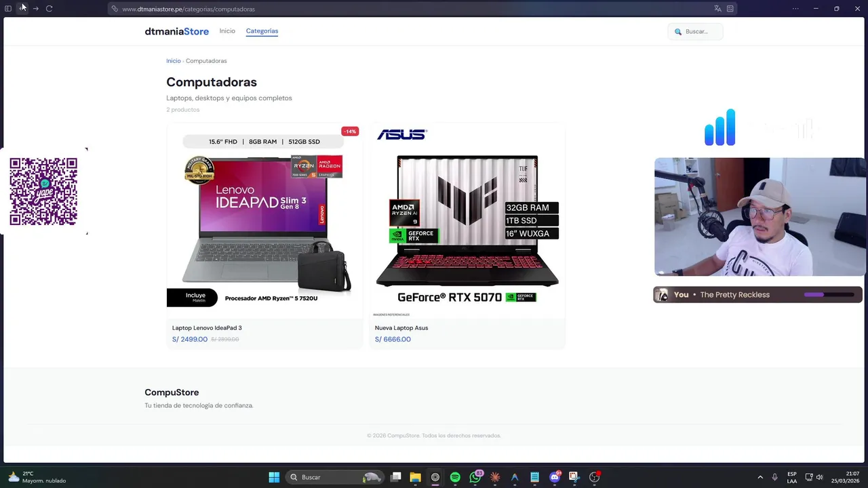The width and height of the screenshot is (868, 488).
Task: Click the 2026 CompuStore copyright text
Action: 434,436
